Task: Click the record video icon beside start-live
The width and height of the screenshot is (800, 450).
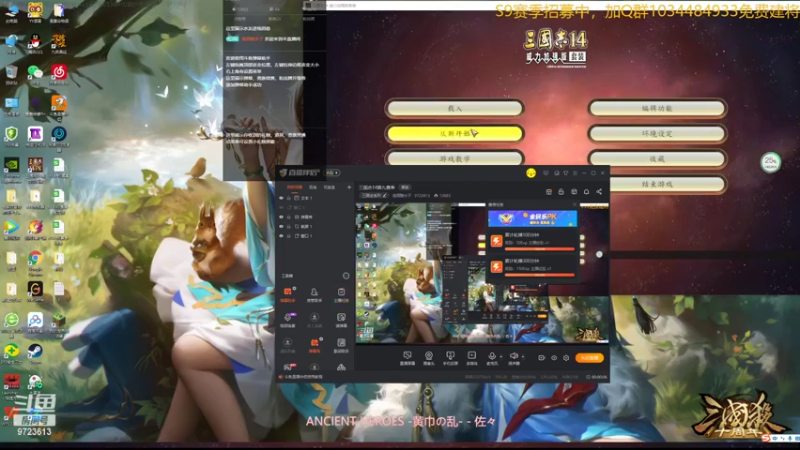Action: (x=541, y=358)
